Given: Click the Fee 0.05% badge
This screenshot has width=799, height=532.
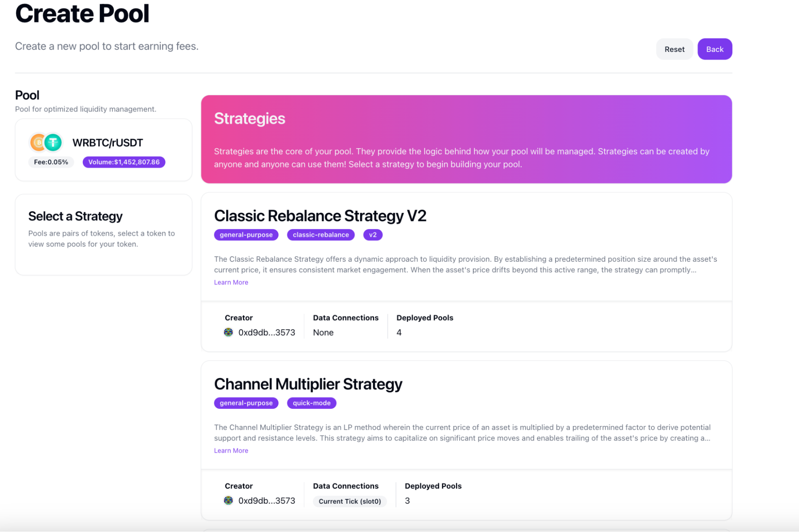Looking at the screenshot, I should click(x=51, y=162).
